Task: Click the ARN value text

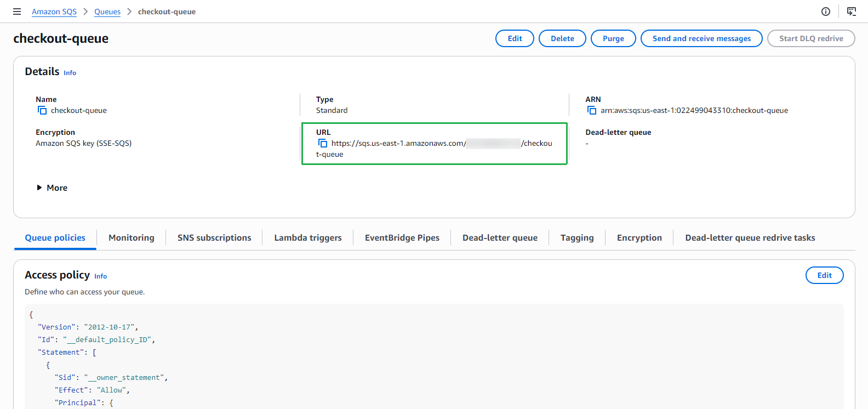Action: (x=694, y=111)
